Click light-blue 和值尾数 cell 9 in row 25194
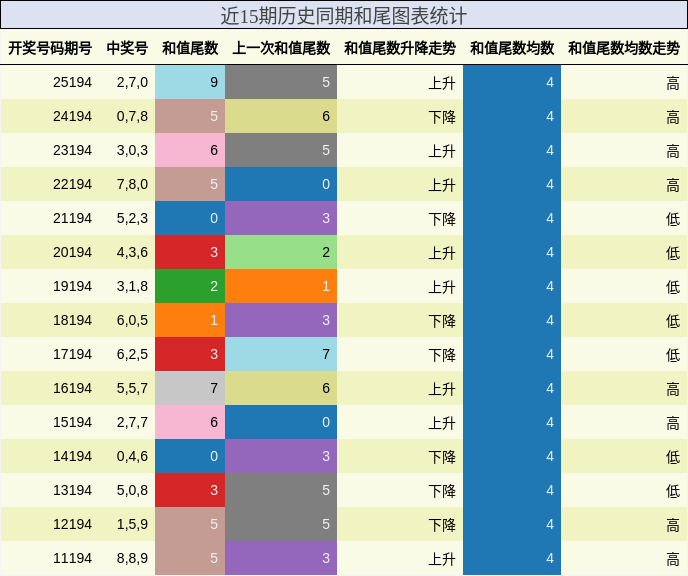Image resolution: width=688 pixels, height=576 pixels. [x=190, y=82]
